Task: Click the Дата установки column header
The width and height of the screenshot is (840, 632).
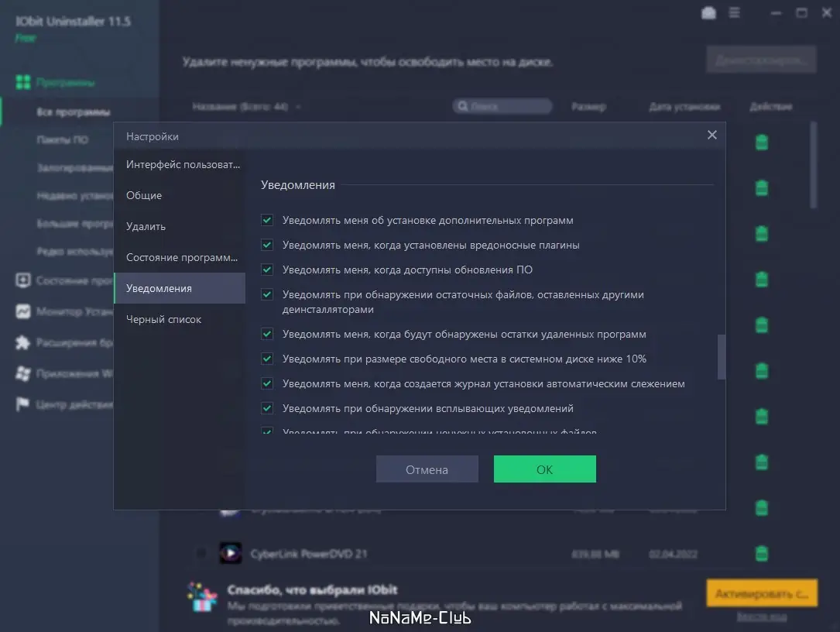Action: (x=684, y=107)
